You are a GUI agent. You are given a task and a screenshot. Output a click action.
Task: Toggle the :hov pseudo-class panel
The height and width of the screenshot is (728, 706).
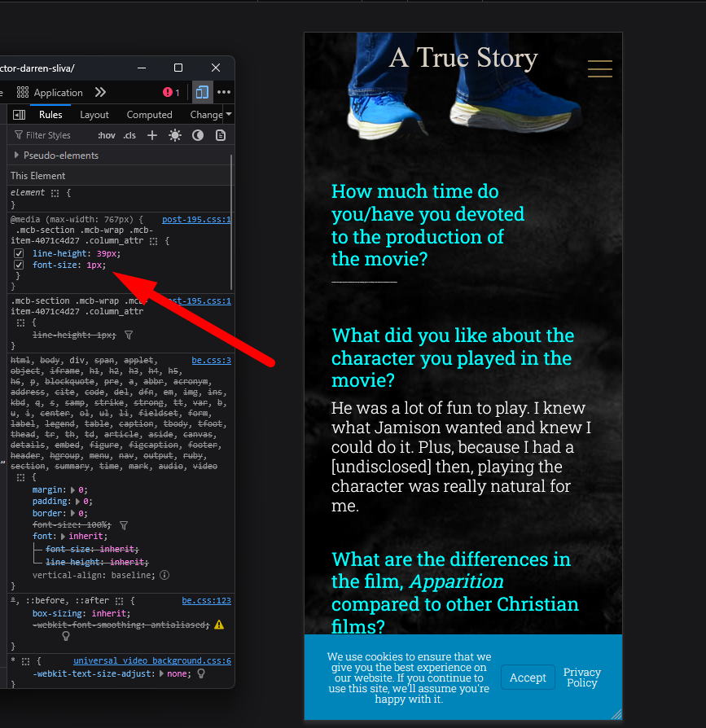click(107, 135)
